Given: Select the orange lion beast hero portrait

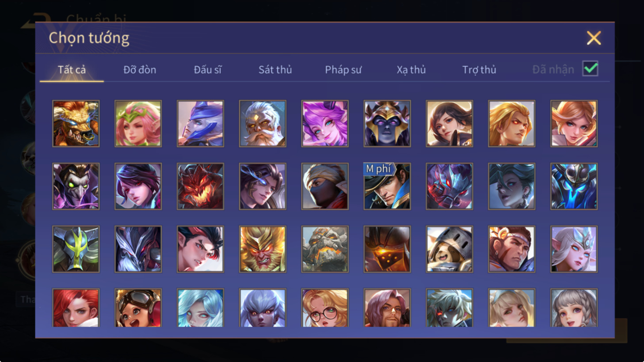Looking at the screenshot, I should click(x=76, y=123).
